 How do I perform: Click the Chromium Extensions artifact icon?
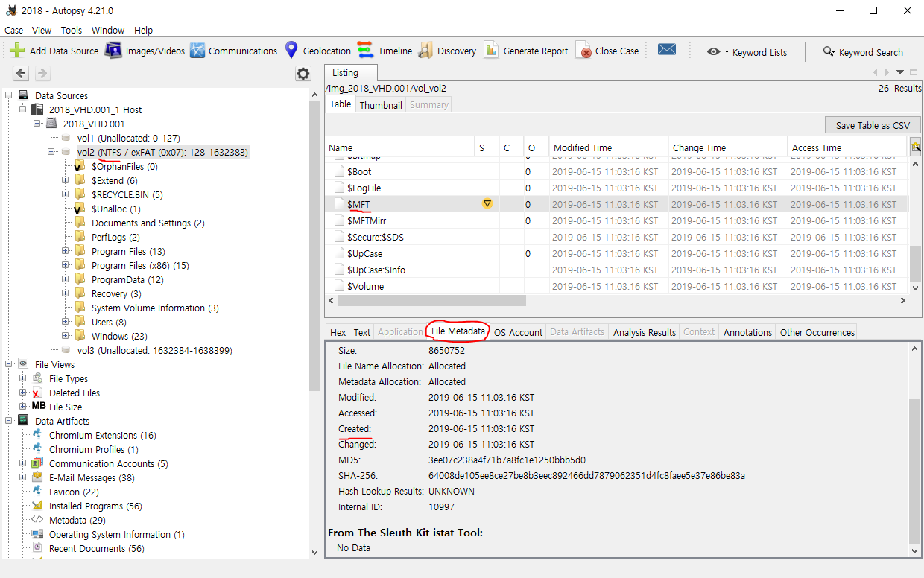tap(37, 435)
